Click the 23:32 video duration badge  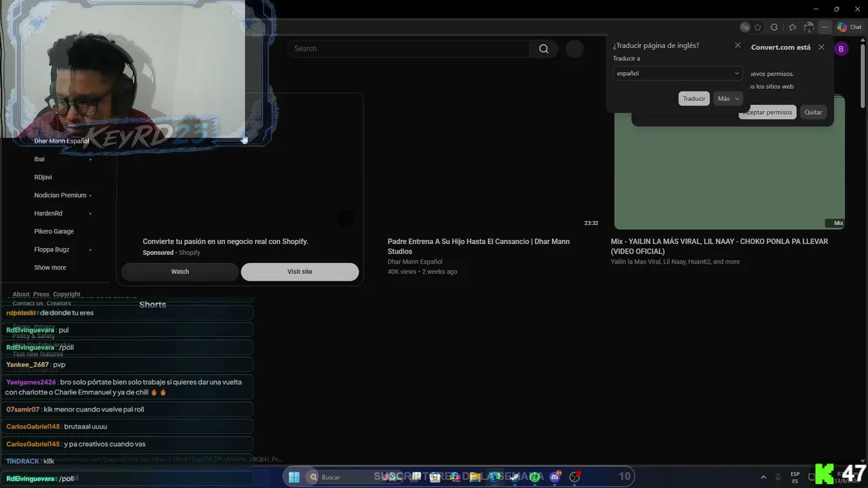pyautogui.click(x=591, y=223)
